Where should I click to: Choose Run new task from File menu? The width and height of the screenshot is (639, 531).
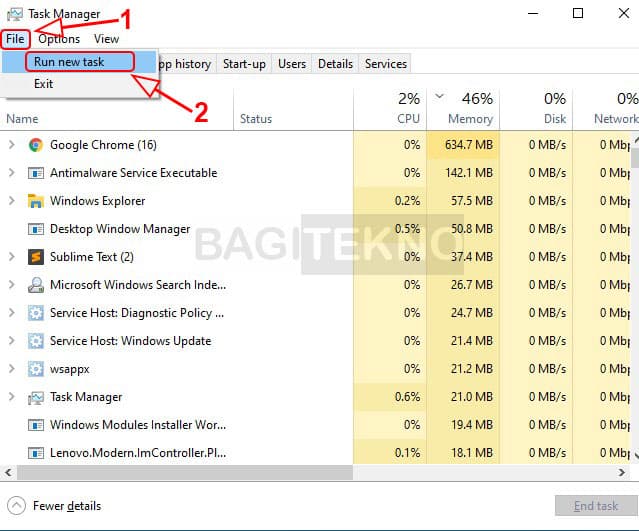(x=79, y=62)
